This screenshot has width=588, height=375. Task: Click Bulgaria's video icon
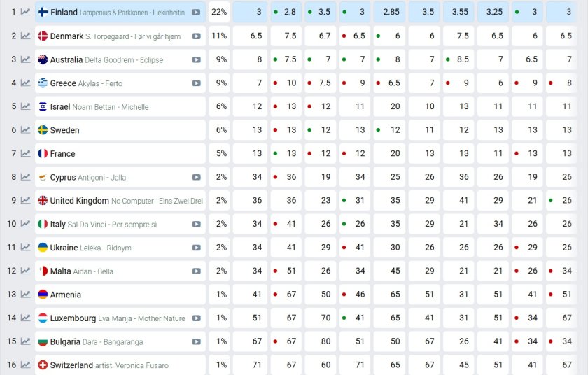click(x=197, y=341)
